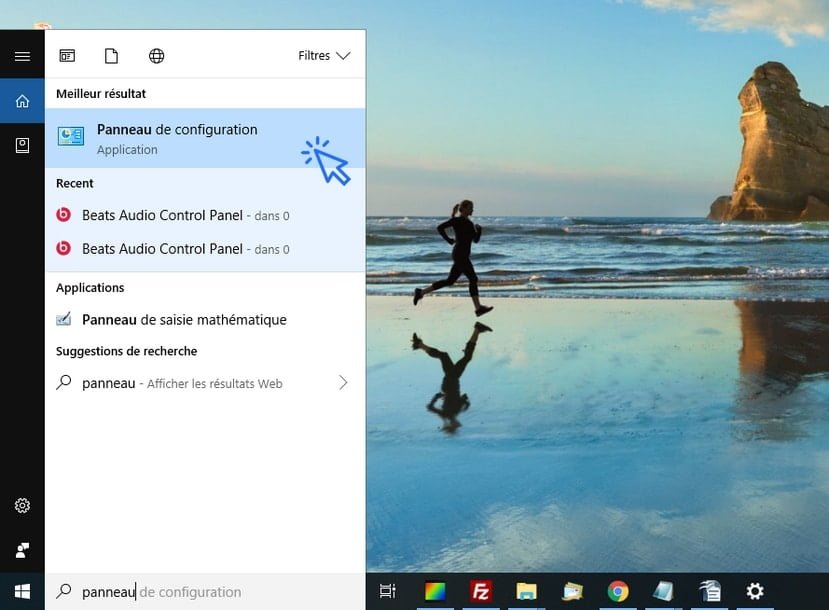Open the Windows Start button
The image size is (829, 610).
pos(22,591)
